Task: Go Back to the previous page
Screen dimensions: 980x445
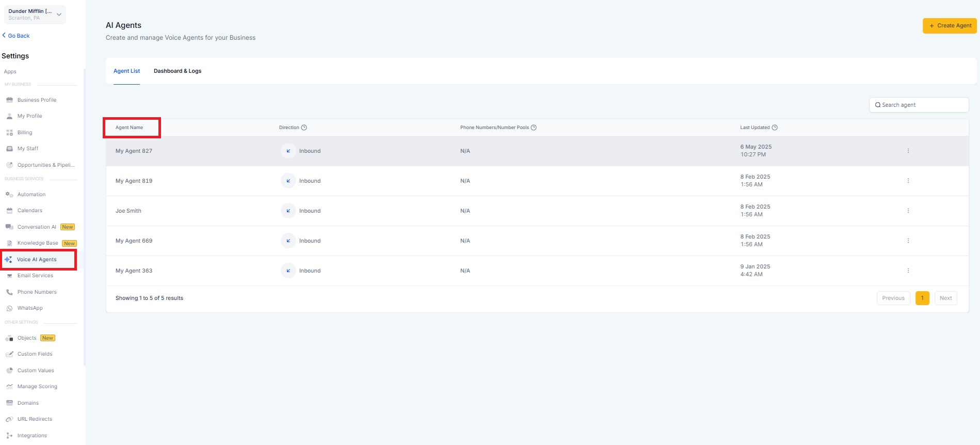Action: tap(16, 36)
